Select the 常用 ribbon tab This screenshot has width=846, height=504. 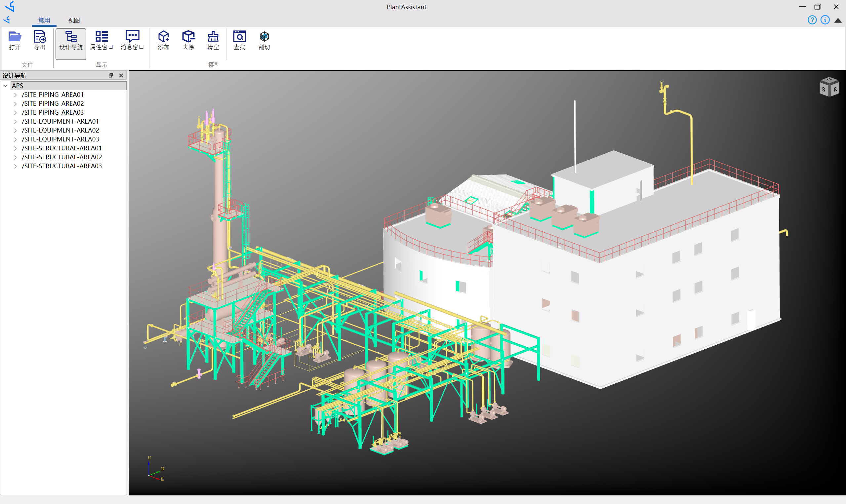[44, 20]
